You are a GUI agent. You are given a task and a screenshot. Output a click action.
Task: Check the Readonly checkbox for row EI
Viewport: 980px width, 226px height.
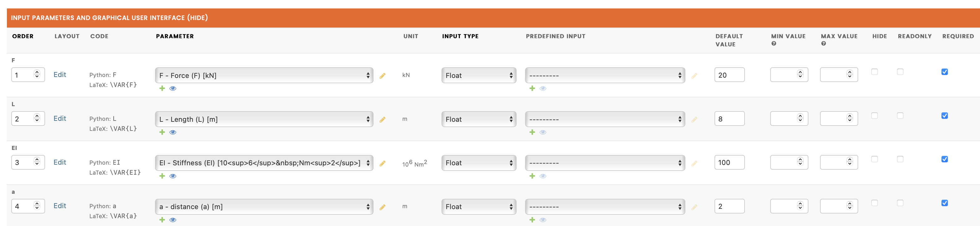pyautogui.click(x=900, y=159)
